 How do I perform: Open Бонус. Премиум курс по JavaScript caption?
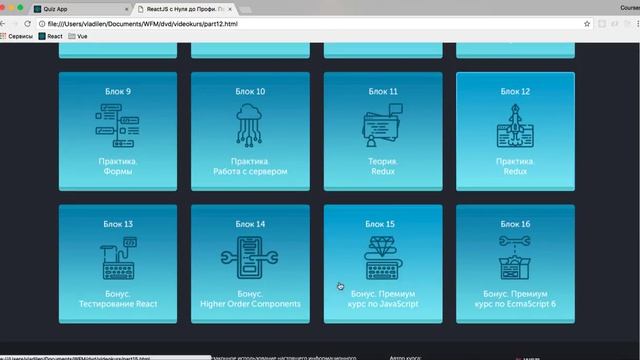pos(383,299)
